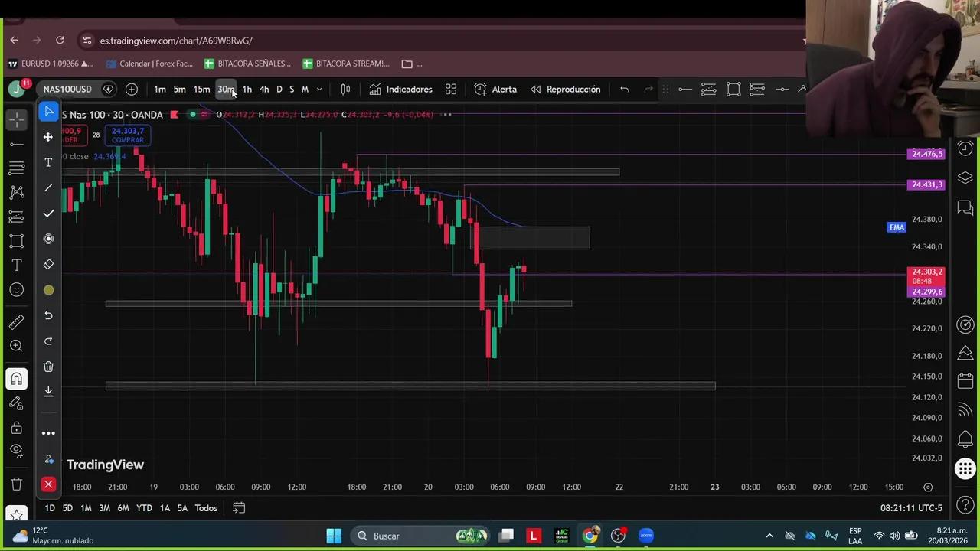Toggle magnet mode for drawings
This screenshot has height=551, width=980.
(16, 379)
